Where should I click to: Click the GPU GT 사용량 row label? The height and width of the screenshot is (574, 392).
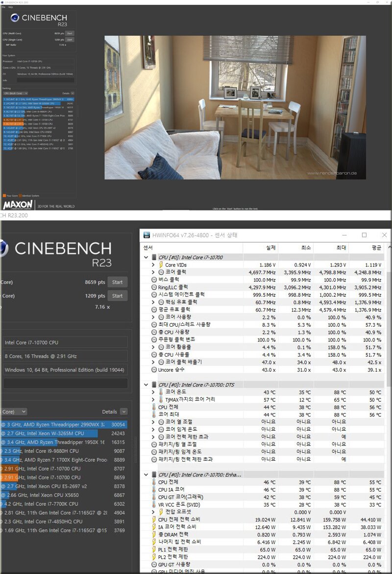[x=174, y=565]
